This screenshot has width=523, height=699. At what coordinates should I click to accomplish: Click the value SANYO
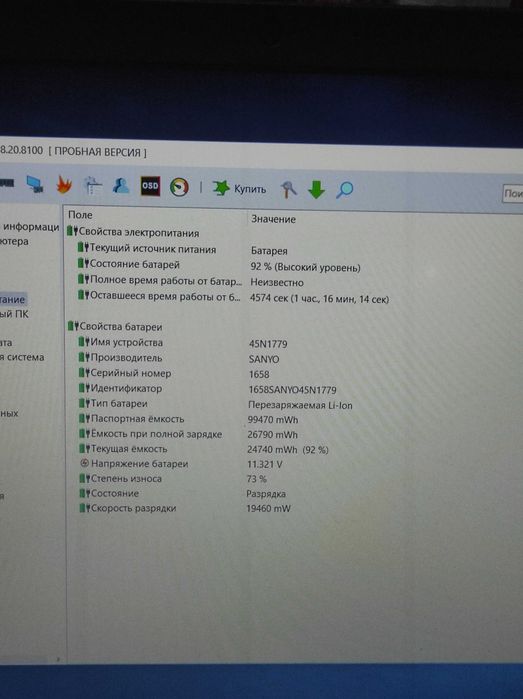(264, 359)
